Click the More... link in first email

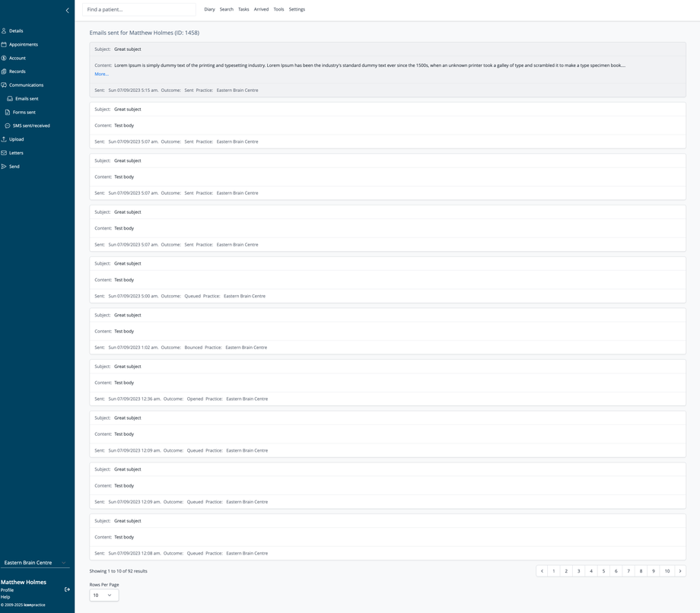(x=101, y=74)
